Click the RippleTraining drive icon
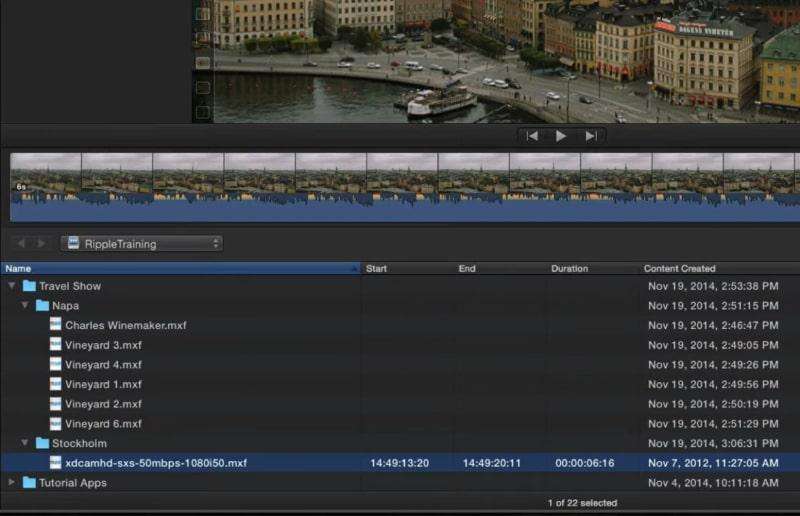The image size is (800, 516). (x=73, y=243)
